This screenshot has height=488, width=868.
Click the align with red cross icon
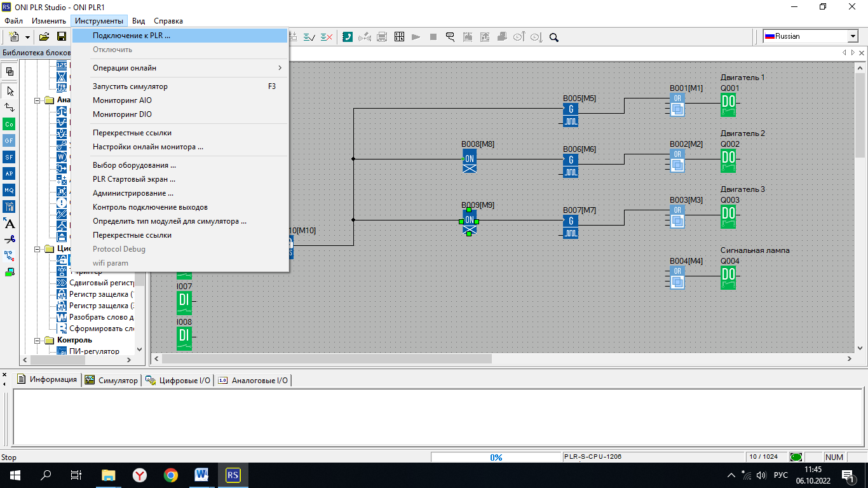[x=326, y=37]
